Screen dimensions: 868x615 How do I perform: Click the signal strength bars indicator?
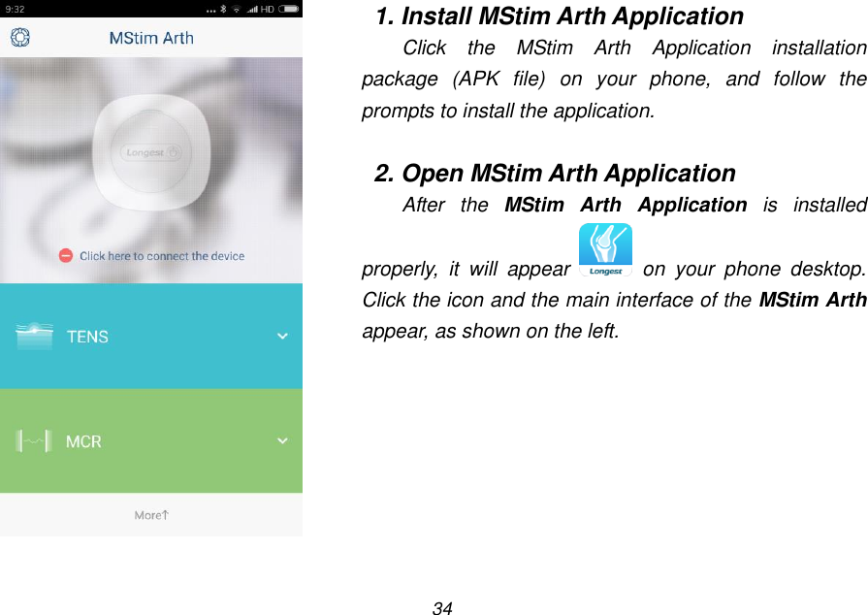coord(254,9)
